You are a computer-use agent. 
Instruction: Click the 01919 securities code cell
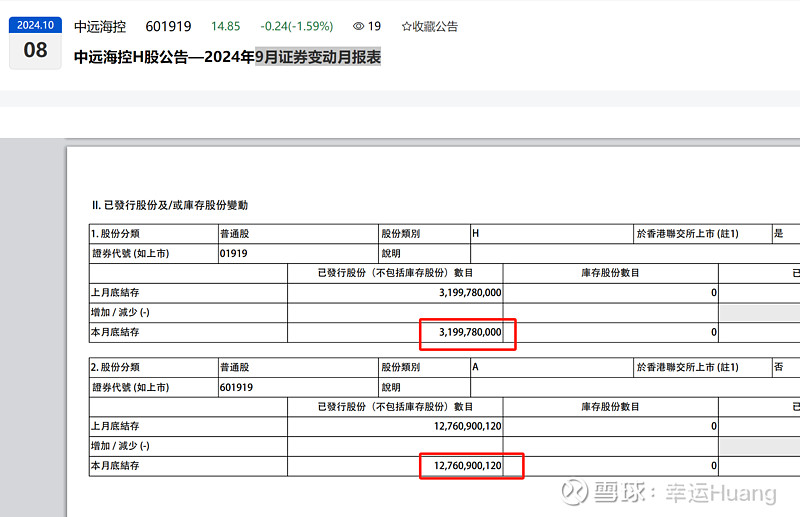coord(298,254)
